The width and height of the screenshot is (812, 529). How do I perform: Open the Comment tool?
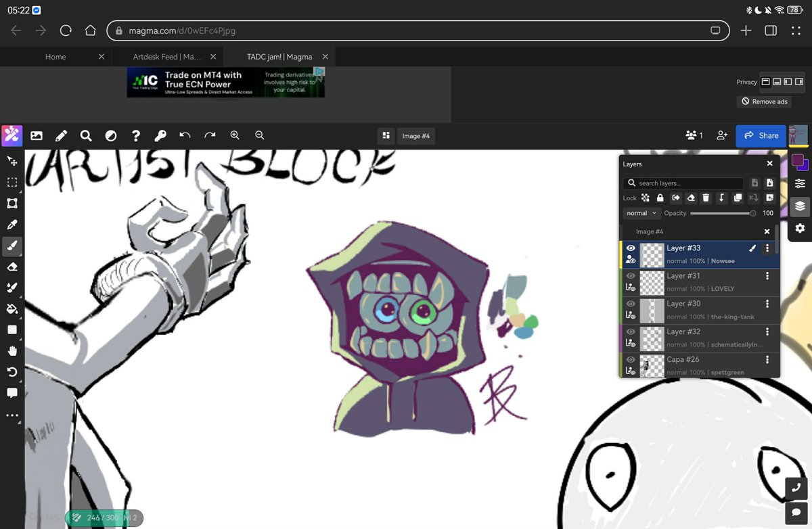point(12,393)
